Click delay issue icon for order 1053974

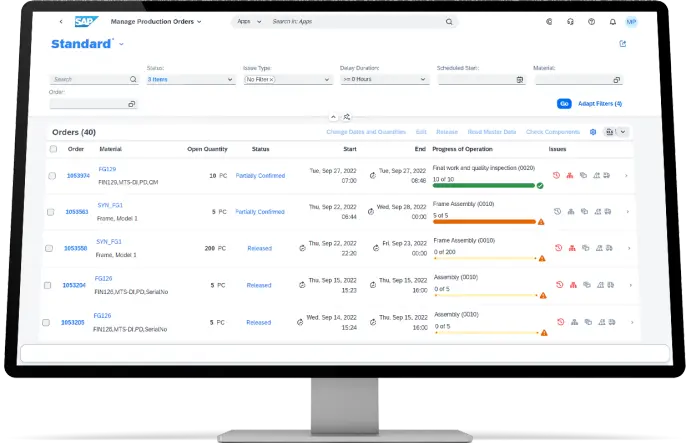[x=557, y=176]
